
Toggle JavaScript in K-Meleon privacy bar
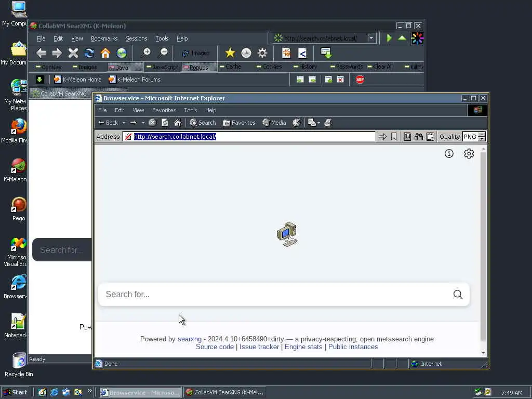[162, 67]
